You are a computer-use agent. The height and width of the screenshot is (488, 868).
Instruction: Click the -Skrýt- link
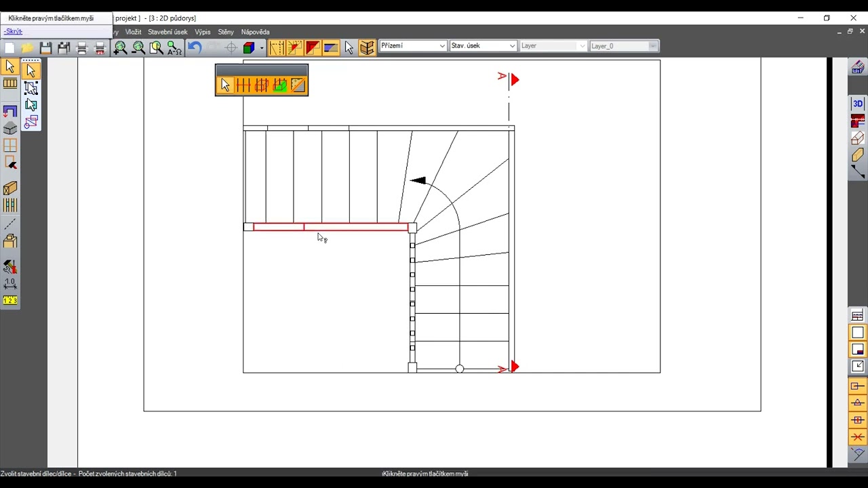(x=13, y=31)
